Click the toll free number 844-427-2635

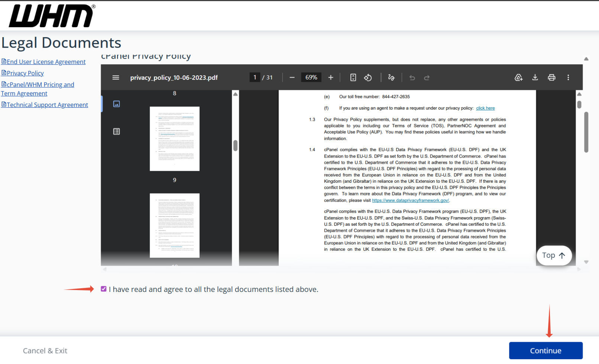click(396, 97)
